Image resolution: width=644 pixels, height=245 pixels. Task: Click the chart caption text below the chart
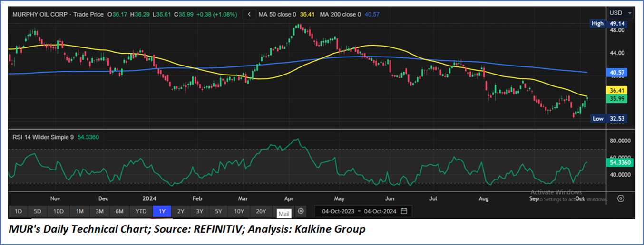pyautogui.click(x=188, y=229)
